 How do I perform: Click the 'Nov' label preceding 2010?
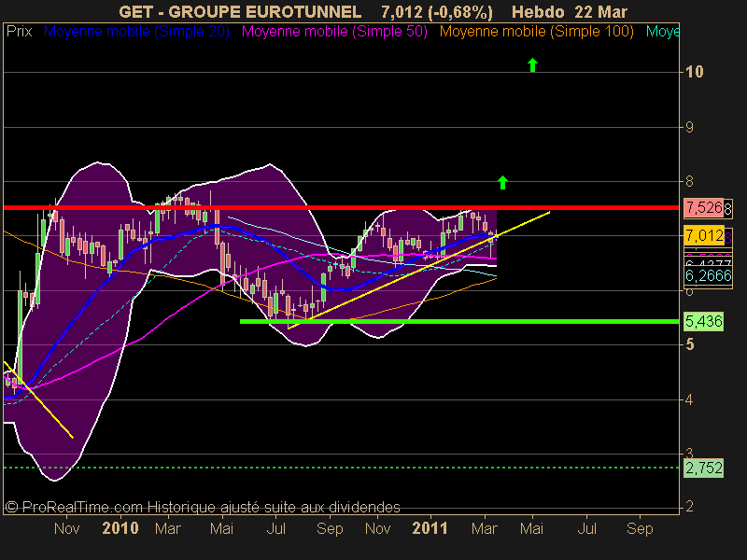click(66, 528)
